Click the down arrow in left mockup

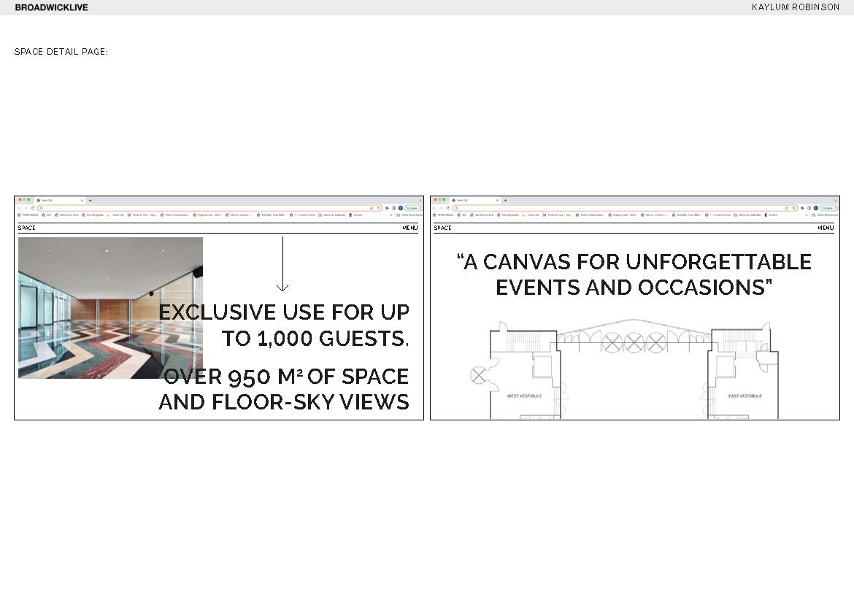click(282, 264)
